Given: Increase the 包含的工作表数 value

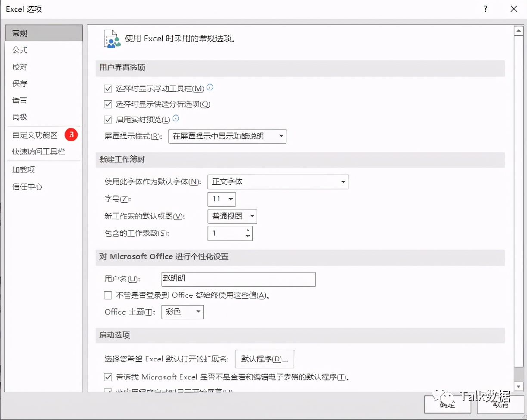Looking at the screenshot, I should click(248, 230).
